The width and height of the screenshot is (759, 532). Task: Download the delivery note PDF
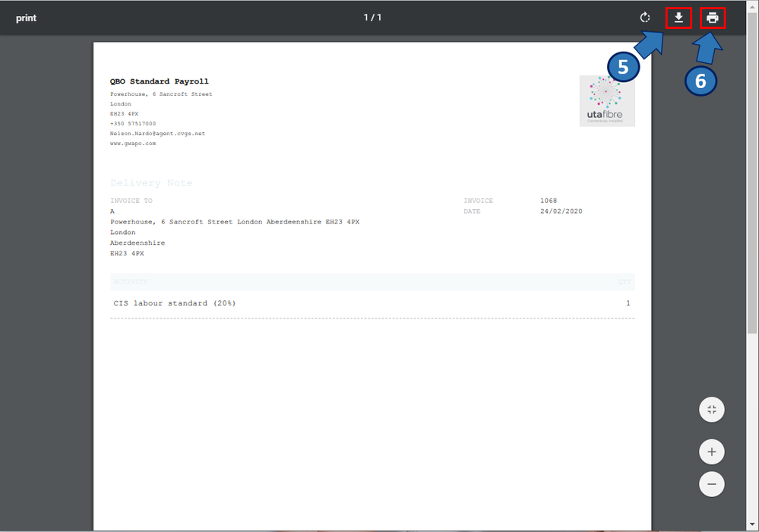tap(678, 18)
